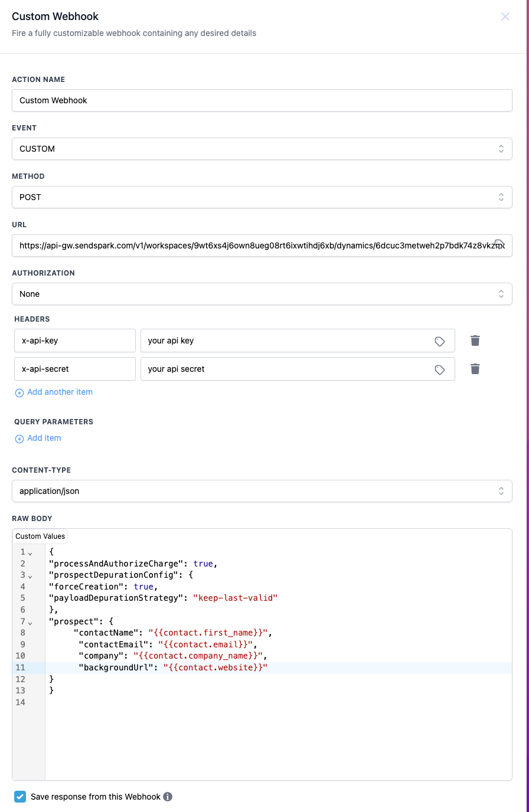Open the EVENT dropdown showing CUSTOM
The width and height of the screenshot is (529, 812).
click(262, 149)
